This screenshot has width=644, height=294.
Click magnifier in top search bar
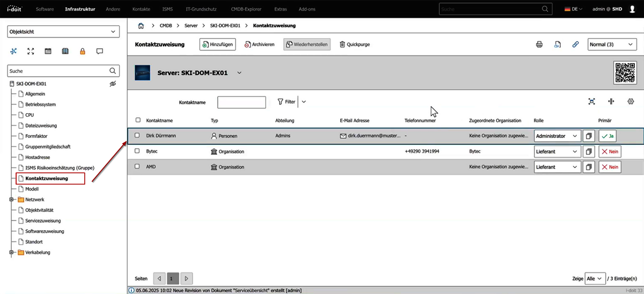click(545, 9)
